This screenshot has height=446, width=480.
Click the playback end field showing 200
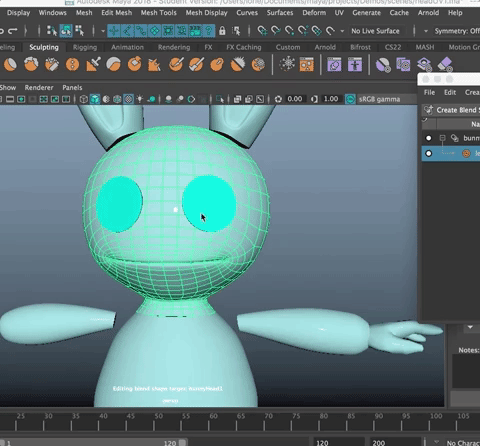pyautogui.click(x=395, y=442)
